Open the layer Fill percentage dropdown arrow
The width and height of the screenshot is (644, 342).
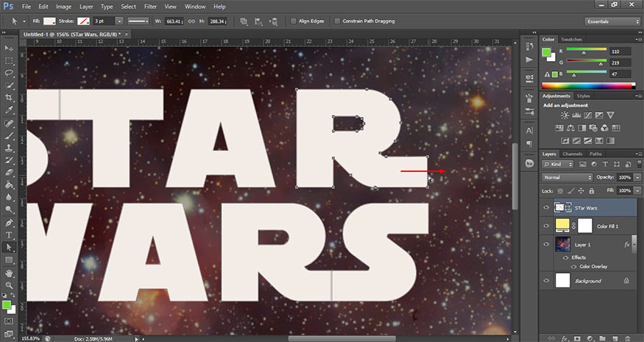(637, 191)
